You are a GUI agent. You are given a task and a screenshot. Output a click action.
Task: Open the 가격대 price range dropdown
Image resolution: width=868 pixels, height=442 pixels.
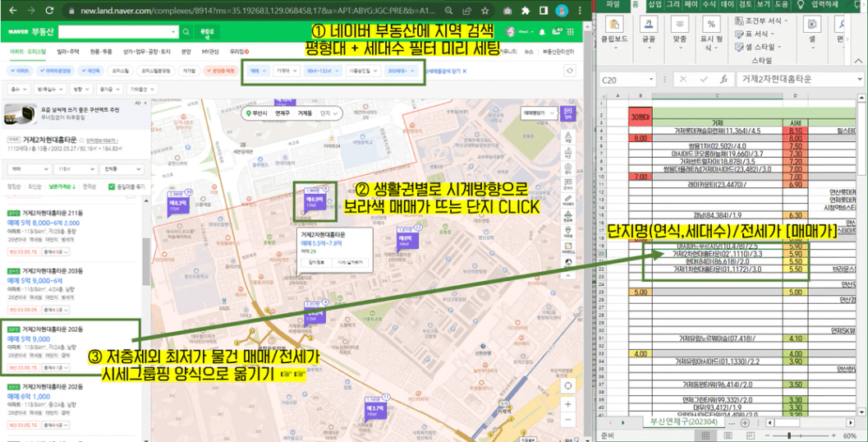[287, 71]
